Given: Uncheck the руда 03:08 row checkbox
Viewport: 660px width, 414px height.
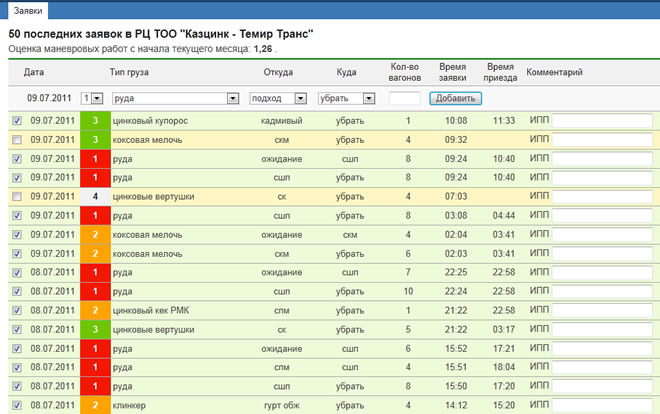Looking at the screenshot, I should coord(17,215).
